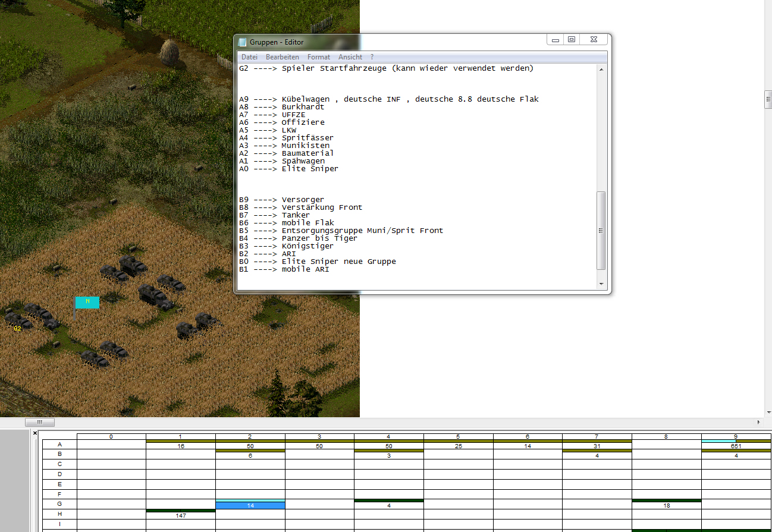The height and width of the screenshot is (532, 772).
Task: Click the B4 Panzer bis Tiger line
Action: (299, 238)
